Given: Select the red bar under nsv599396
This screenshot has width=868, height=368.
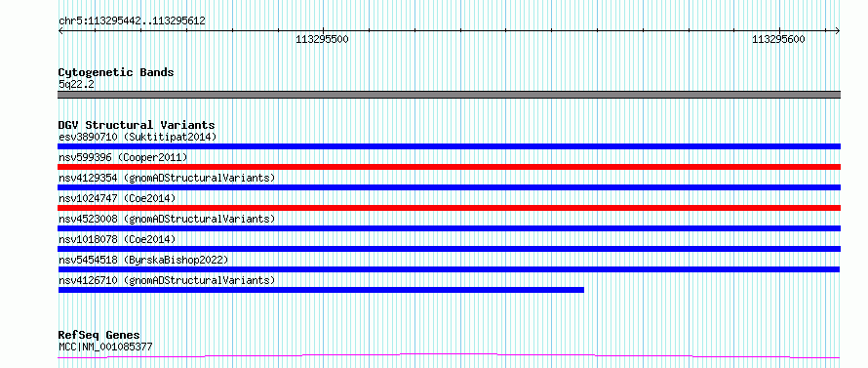Looking at the screenshot, I should coord(449,167).
